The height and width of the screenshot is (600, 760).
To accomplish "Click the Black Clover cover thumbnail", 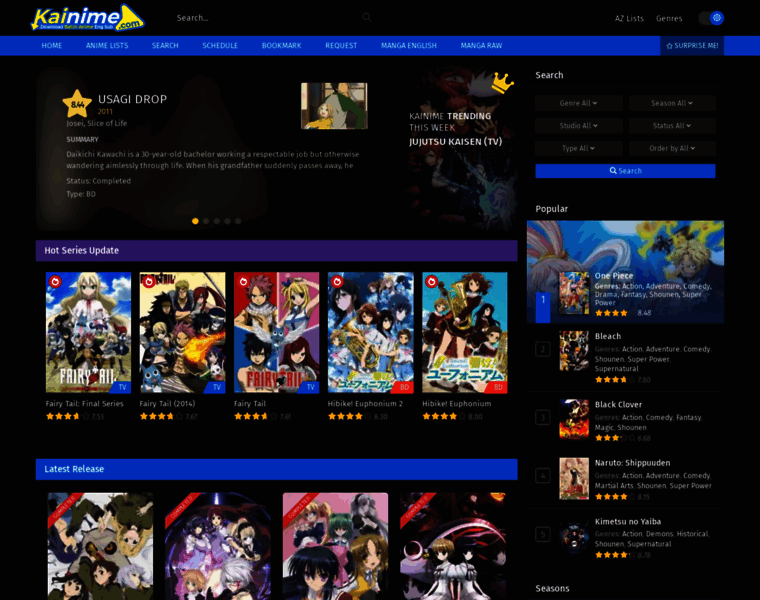I will [574, 419].
